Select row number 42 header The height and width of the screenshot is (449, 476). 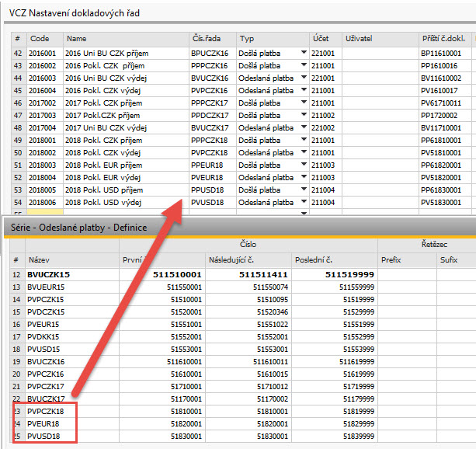click(19, 53)
